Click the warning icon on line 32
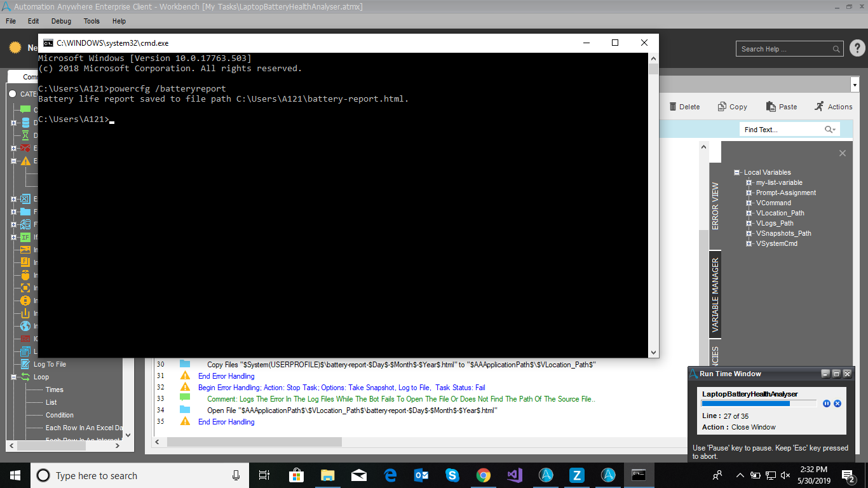The image size is (868, 488). click(185, 387)
